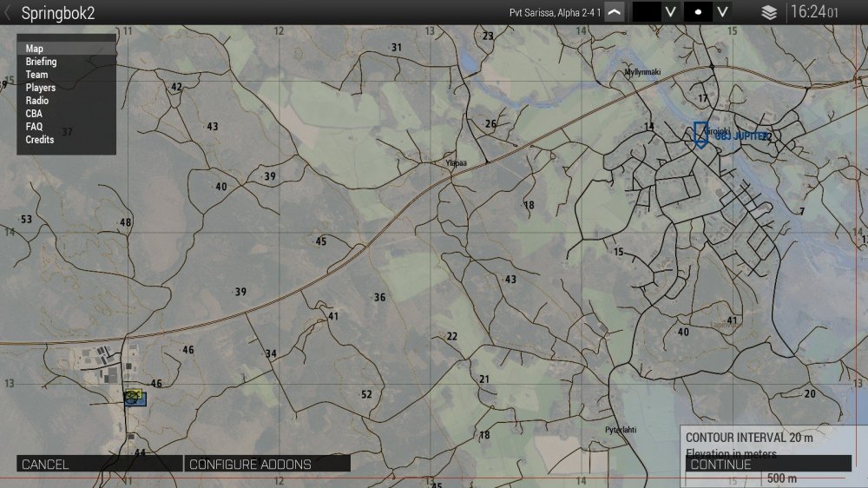Show the Players list entry

40,88
